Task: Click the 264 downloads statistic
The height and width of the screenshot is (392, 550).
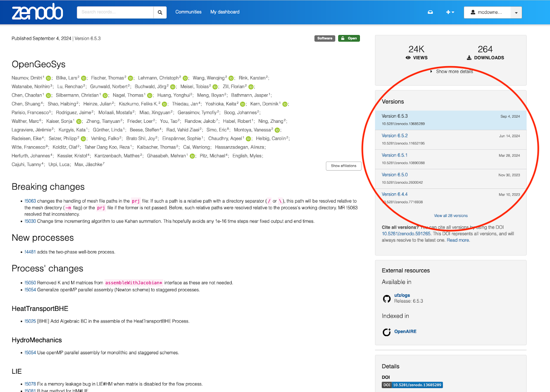Action: click(485, 52)
